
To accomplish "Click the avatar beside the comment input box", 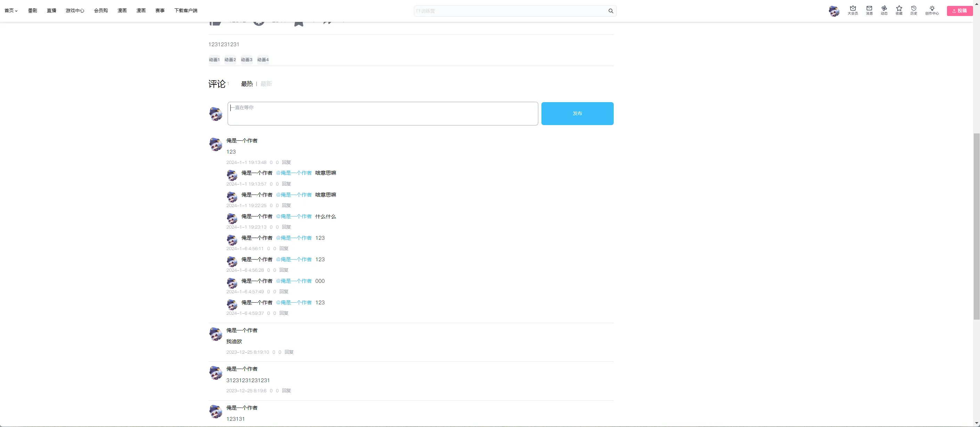I will (216, 113).
